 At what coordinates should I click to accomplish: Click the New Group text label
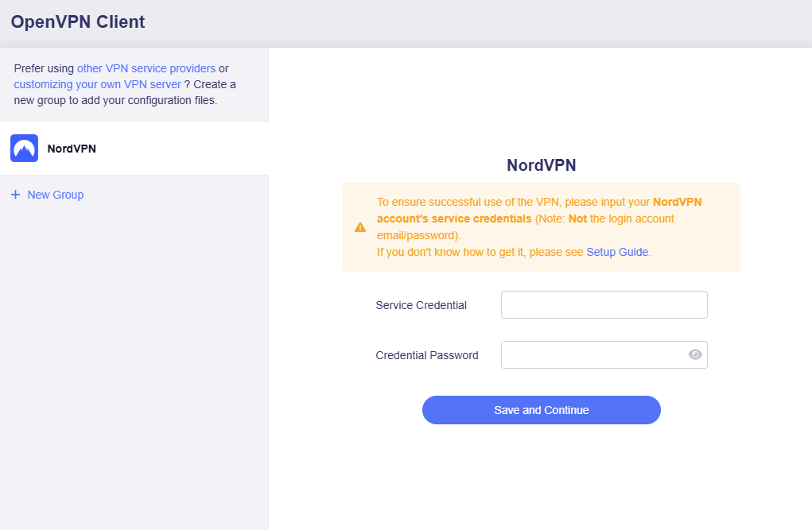tap(56, 195)
